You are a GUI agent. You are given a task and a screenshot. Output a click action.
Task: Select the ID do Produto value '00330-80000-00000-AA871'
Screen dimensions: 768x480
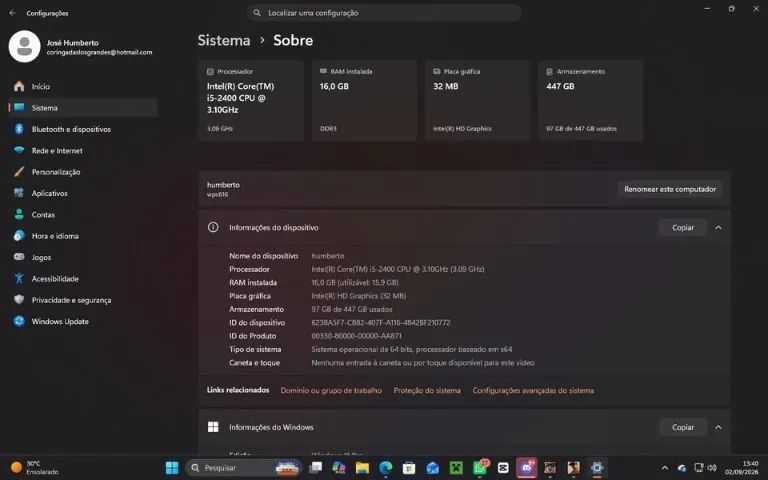tap(357, 336)
